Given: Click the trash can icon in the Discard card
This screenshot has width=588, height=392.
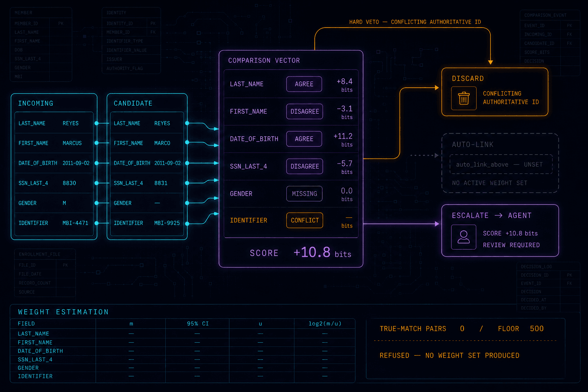Looking at the screenshot, I should 464,98.
